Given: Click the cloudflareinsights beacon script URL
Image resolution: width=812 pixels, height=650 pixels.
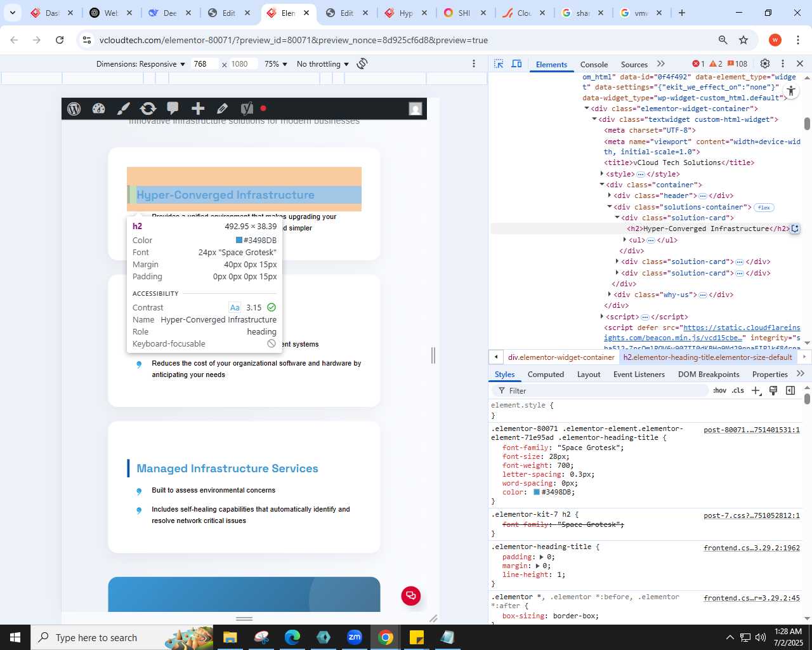Looking at the screenshot, I should coord(702,333).
